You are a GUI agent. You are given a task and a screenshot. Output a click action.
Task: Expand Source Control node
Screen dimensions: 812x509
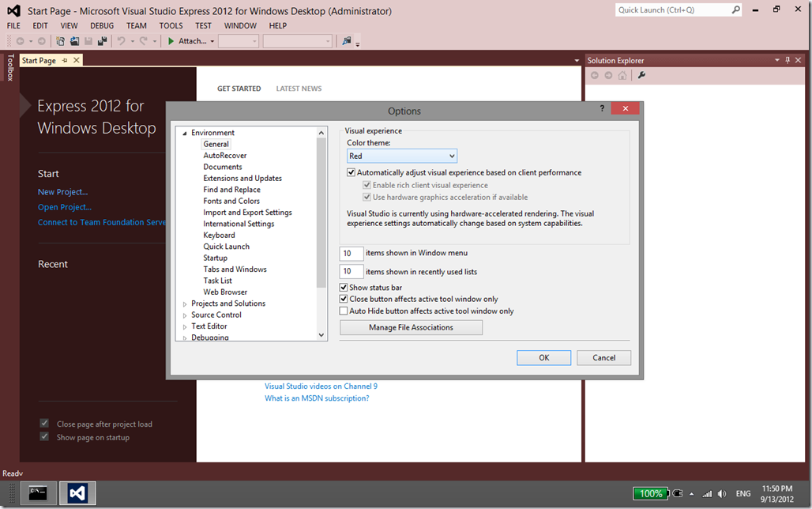click(184, 315)
